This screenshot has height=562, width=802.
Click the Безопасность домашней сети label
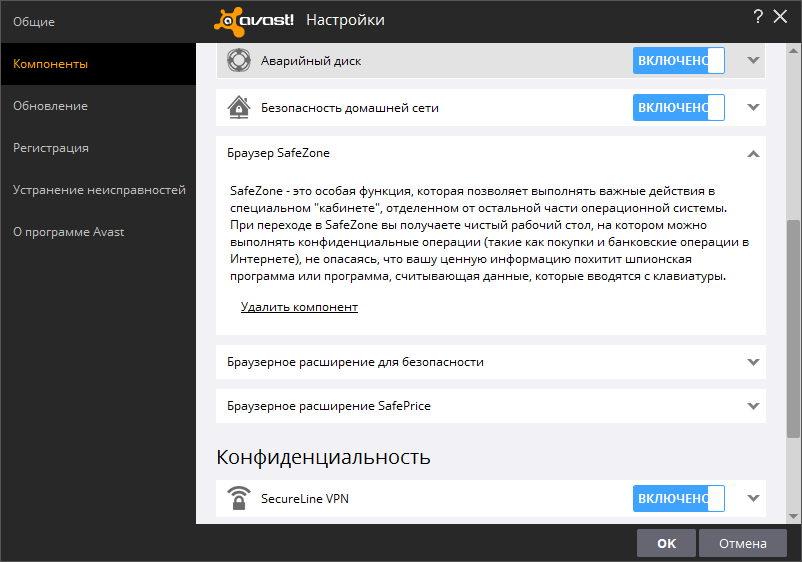coord(350,108)
